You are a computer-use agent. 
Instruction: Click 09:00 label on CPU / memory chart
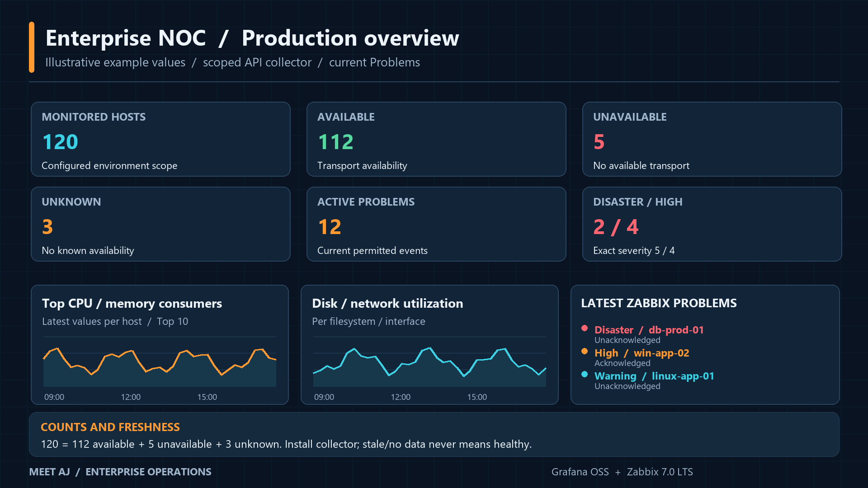(54, 397)
